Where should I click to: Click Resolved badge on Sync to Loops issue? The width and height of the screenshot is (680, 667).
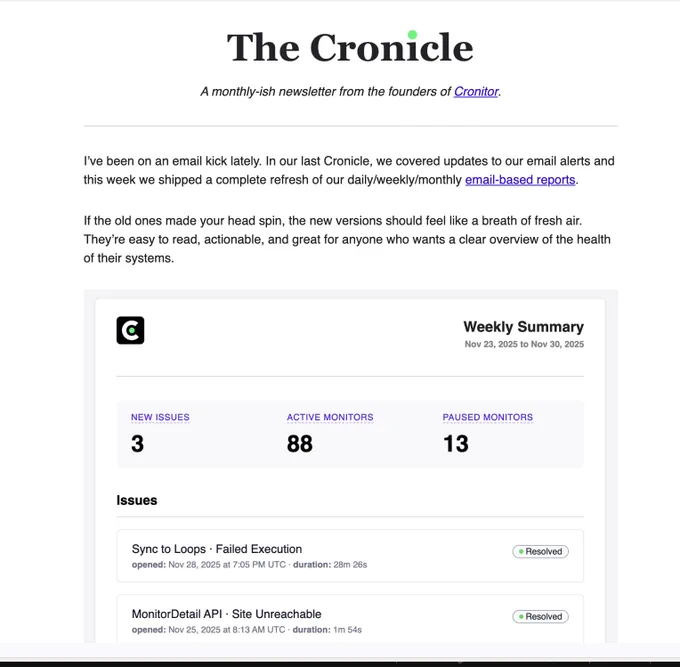pyautogui.click(x=540, y=551)
